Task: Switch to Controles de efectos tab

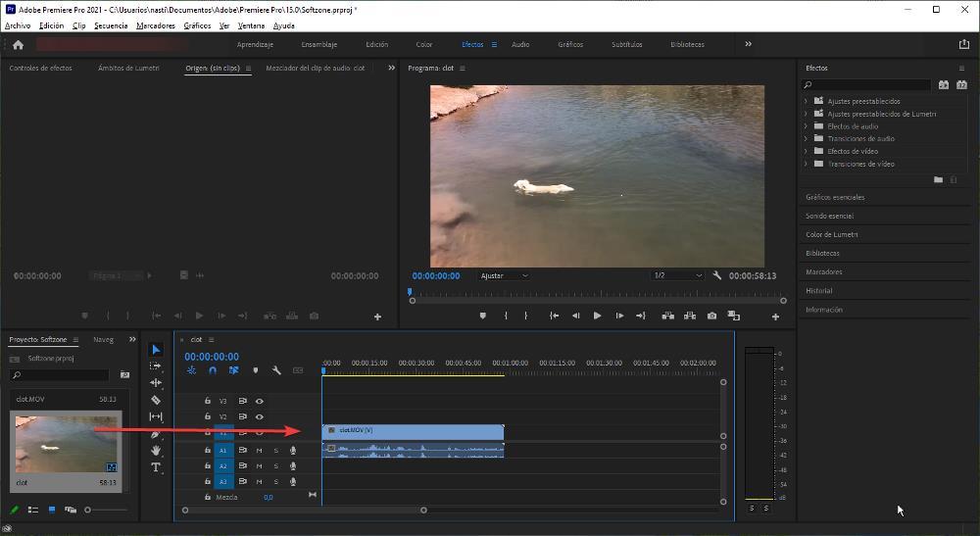Action: [x=40, y=68]
